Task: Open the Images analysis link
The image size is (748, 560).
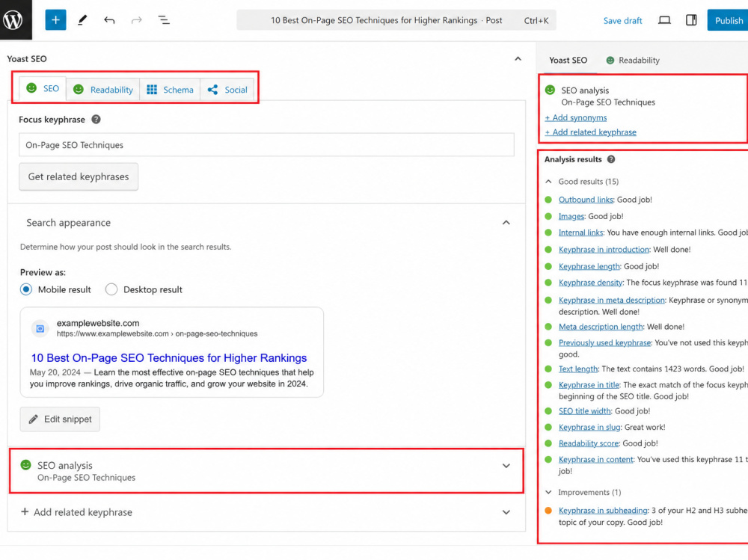Action: pos(571,217)
